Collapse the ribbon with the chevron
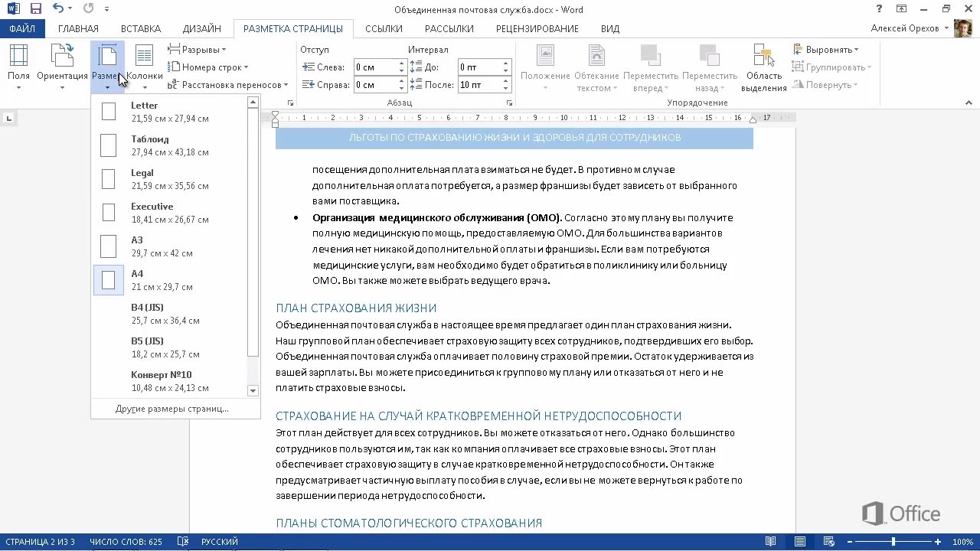This screenshot has height=551, width=980. pos(969,103)
